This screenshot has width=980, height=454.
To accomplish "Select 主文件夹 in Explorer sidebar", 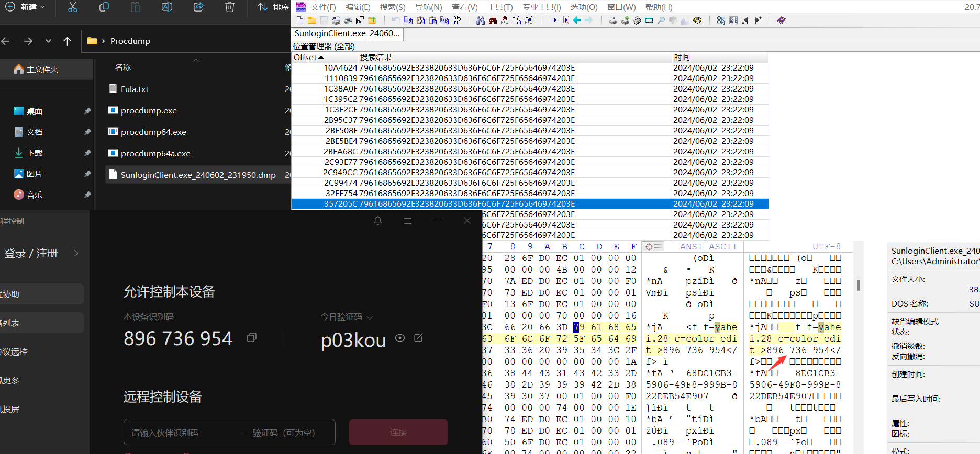I will tap(46, 69).
